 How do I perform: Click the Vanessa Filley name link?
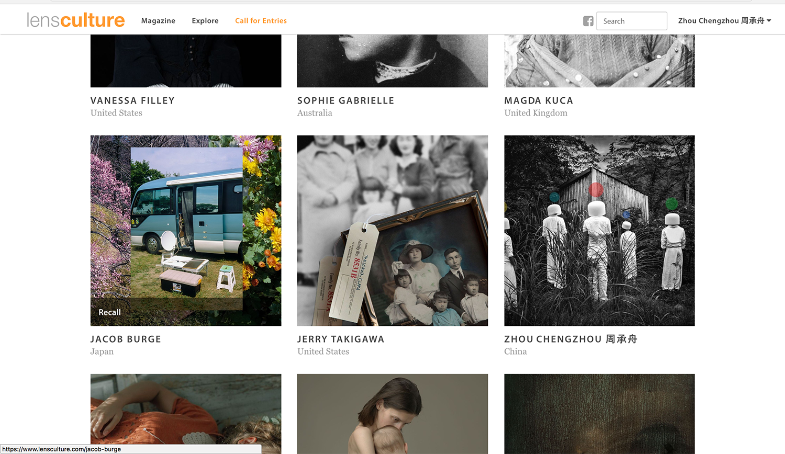coord(131,101)
